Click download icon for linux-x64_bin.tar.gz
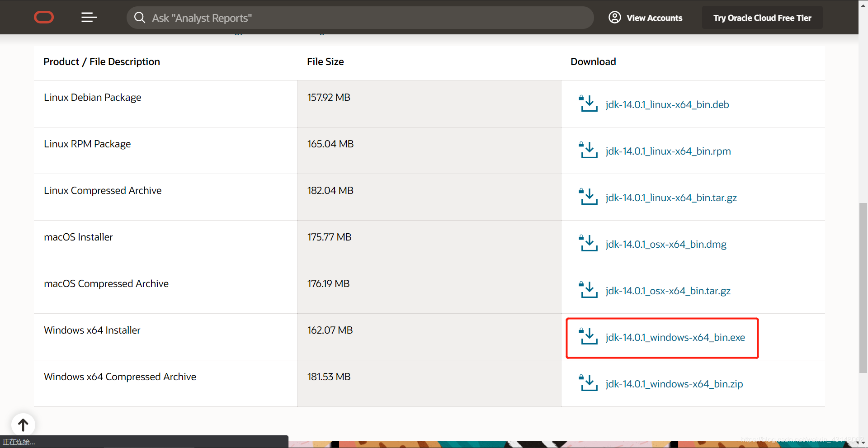This screenshot has height=448, width=868. click(x=589, y=197)
